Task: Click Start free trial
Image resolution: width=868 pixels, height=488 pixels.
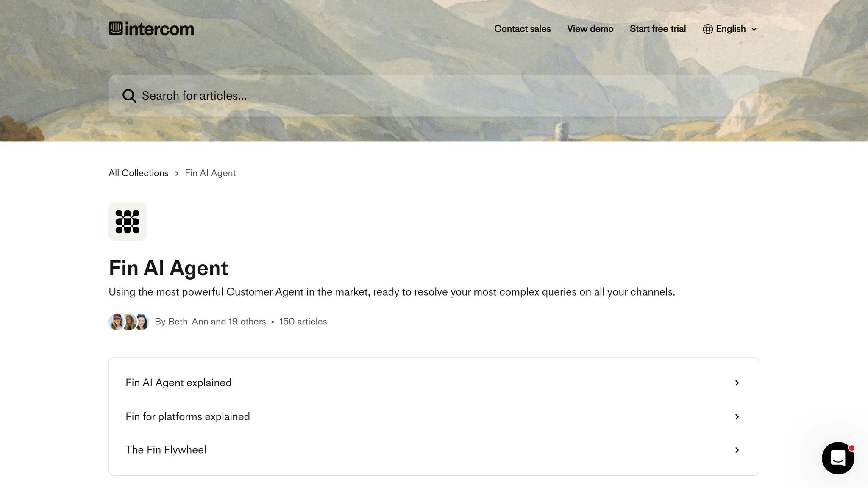Action: [x=657, y=29]
